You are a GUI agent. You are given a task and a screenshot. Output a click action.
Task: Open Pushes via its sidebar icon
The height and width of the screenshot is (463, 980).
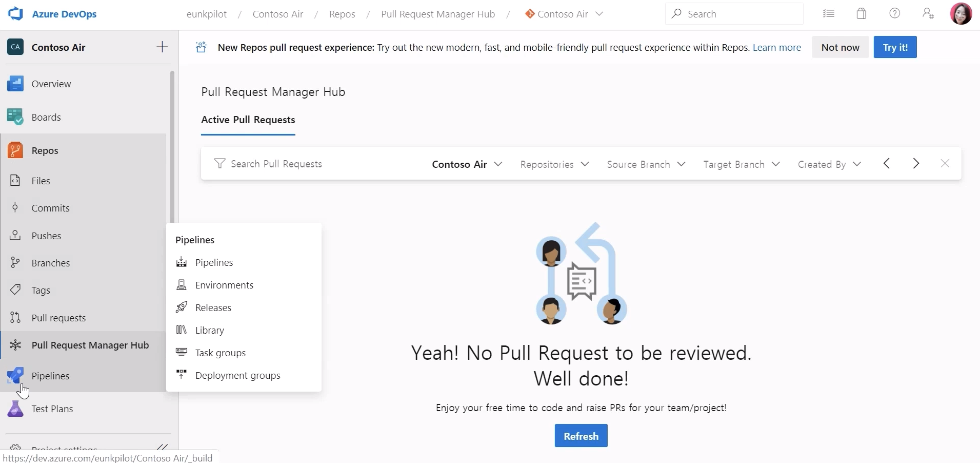(15, 236)
